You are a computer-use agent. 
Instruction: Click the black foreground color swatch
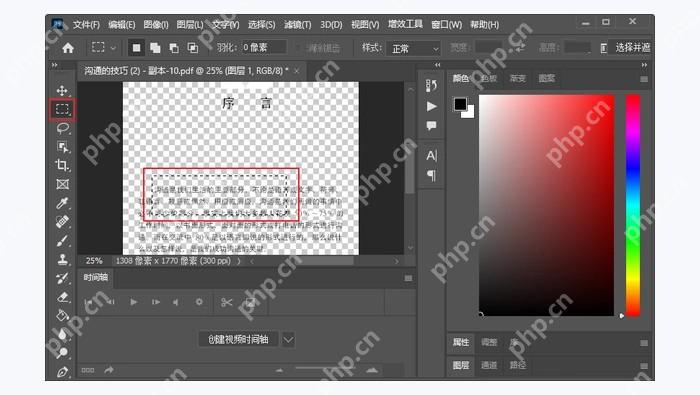(x=460, y=104)
